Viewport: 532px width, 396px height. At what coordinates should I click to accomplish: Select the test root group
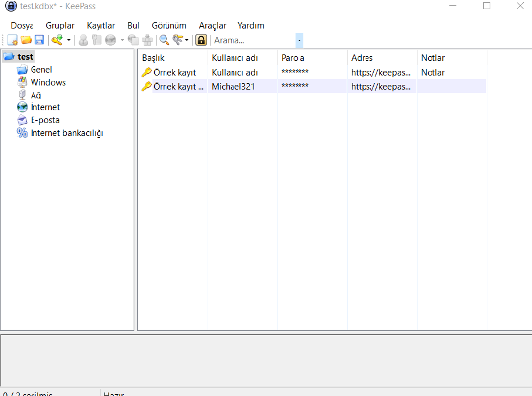[25, 57]
